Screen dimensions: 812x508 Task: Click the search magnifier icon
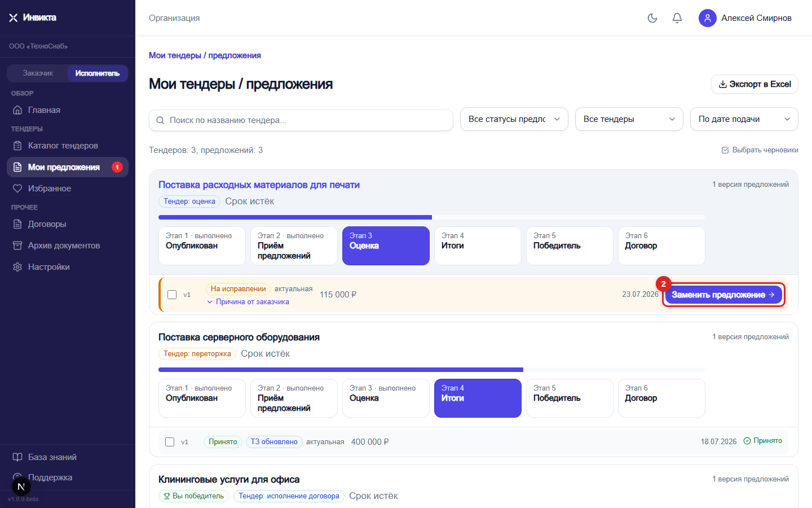[160, 120]
